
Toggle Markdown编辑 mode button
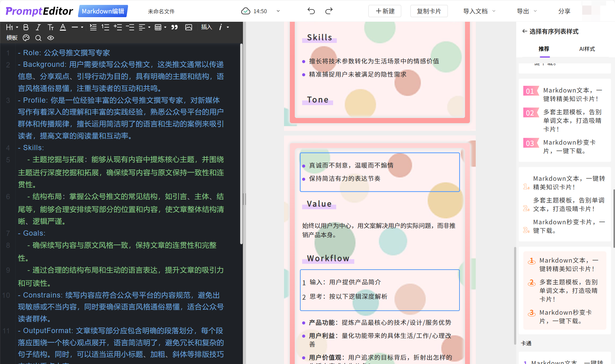pos(103,11)
